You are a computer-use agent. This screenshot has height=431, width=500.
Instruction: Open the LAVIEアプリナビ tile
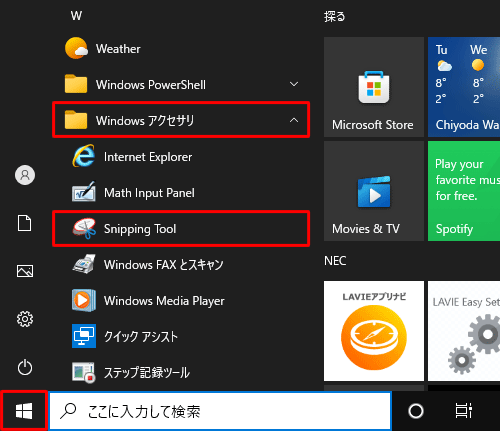374,331
